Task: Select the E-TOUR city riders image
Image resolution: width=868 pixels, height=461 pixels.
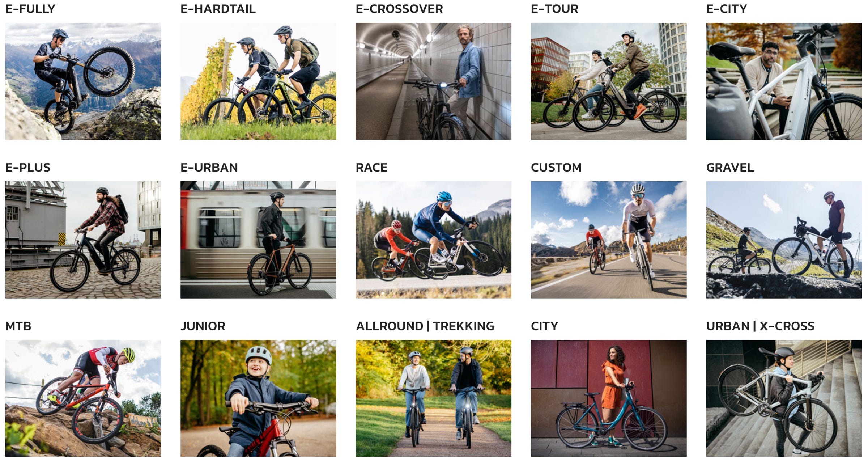Action: click(x=609, y=81)
